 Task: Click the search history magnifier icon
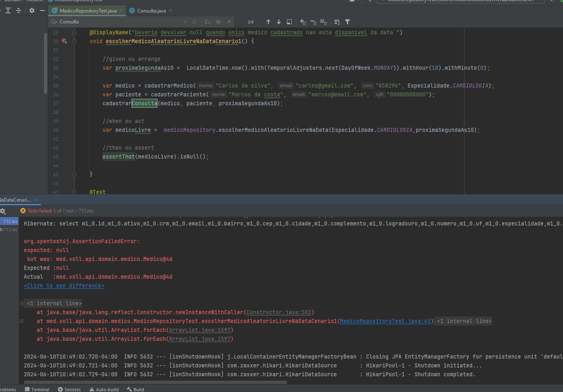tap(54, 22)
